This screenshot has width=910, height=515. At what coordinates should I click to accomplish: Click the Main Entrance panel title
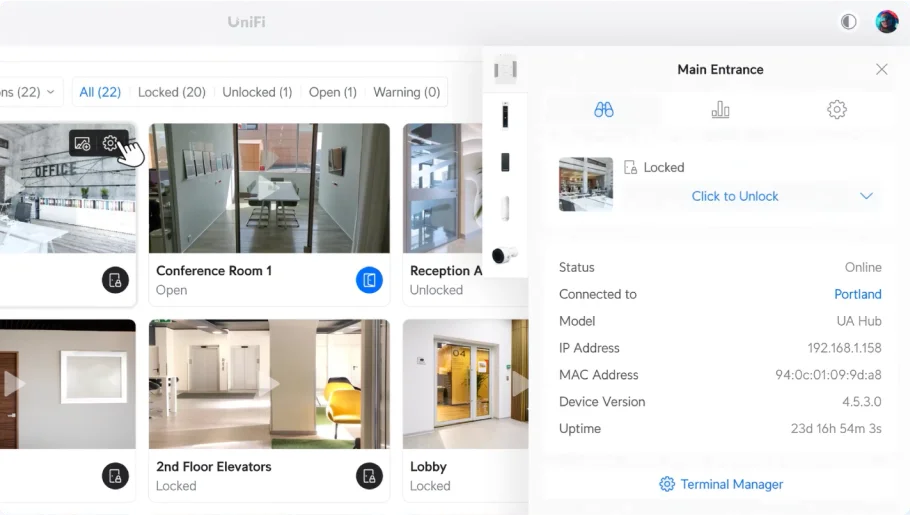(x=720, y=70)
